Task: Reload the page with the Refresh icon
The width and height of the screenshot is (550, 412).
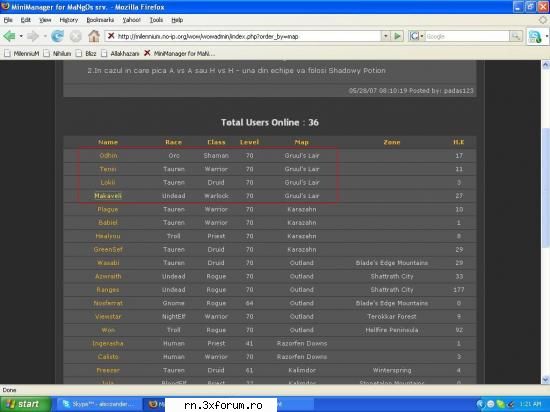Action: pyautogui.click(x=57, y=36)
